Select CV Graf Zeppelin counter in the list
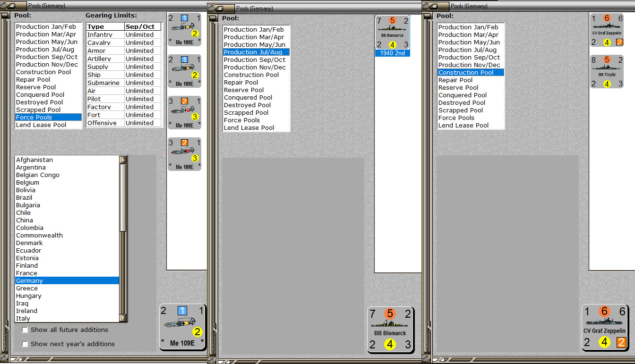Image resolution: width=635 pixels, height=364 pixels. [x=607, y=30]
